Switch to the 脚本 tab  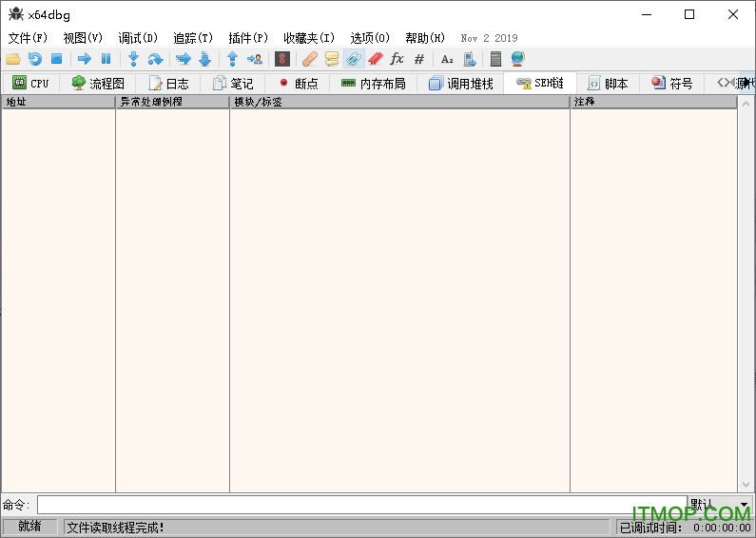pyautogui.click(x=608, y=84)
